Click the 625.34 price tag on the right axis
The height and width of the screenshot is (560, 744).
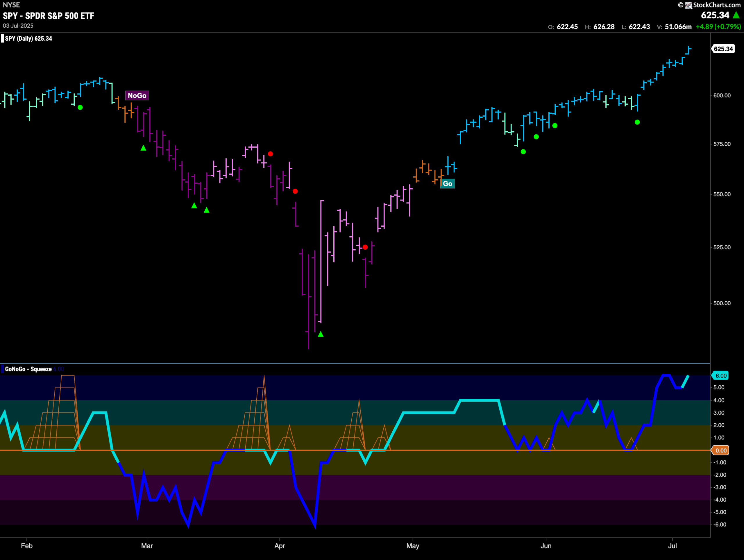point(723,49)
